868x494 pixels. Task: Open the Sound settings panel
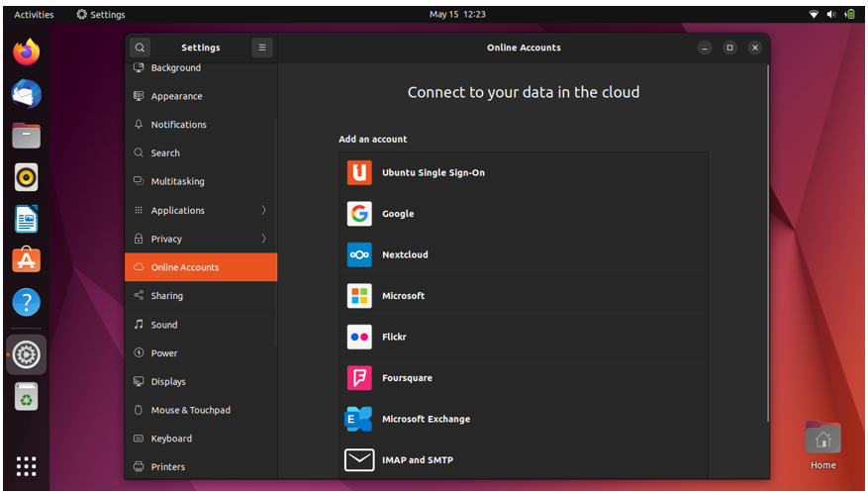[201, 325]
